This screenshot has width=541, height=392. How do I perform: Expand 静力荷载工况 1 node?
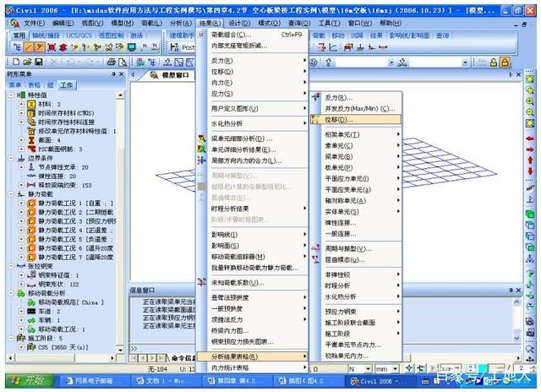21,203
